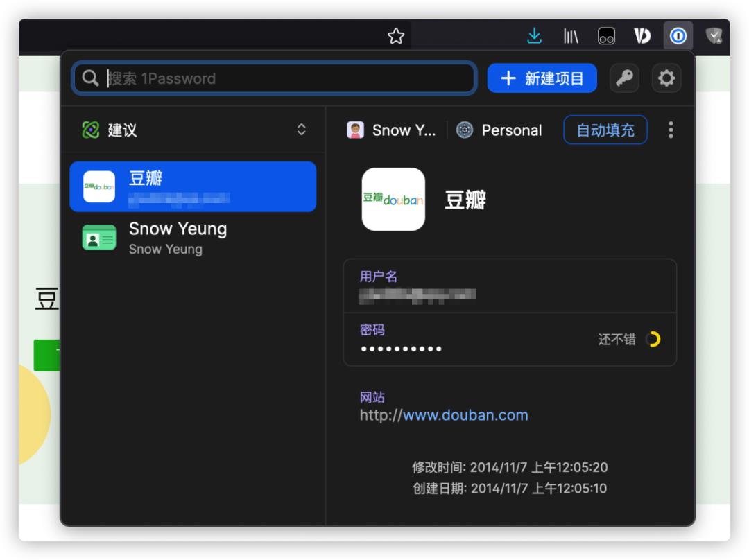749x560 pixels.
Task: Click the reader glasses extension icon
Action: [606, 36]
